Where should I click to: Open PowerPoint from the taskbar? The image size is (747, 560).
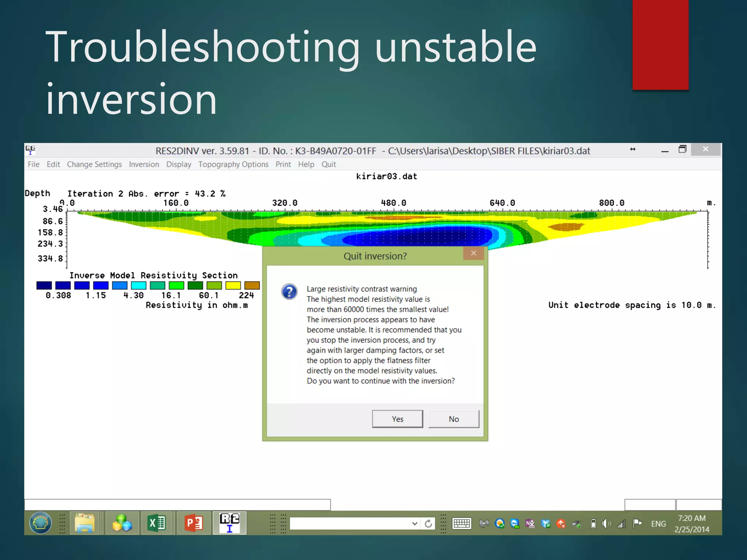tap(193, 523)
